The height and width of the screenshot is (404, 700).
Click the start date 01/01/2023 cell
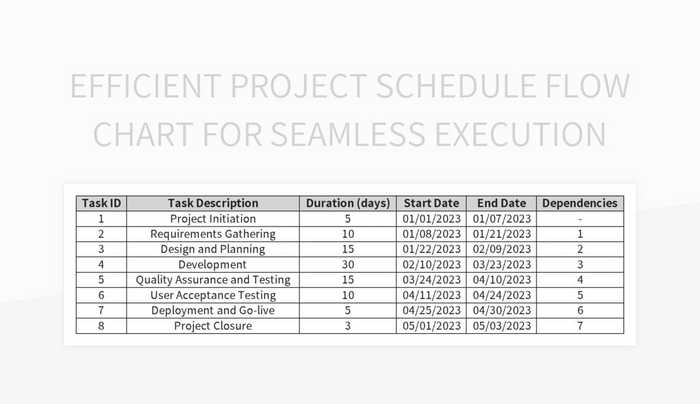(431, 219)
